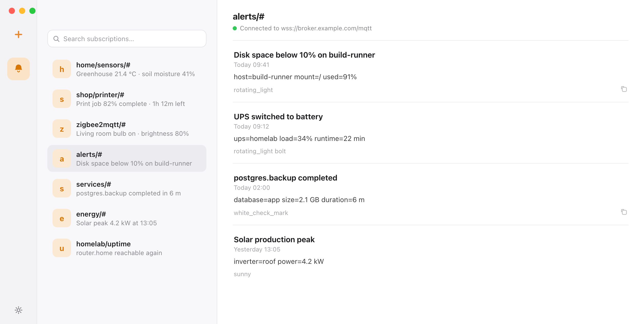Click the Today 02:00 timestamp
Screen dimensions: 644x324
tap(251, 188)
